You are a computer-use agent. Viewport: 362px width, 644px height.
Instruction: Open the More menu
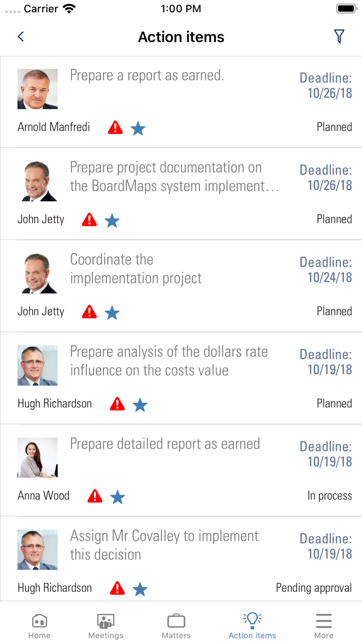[324, 626]
